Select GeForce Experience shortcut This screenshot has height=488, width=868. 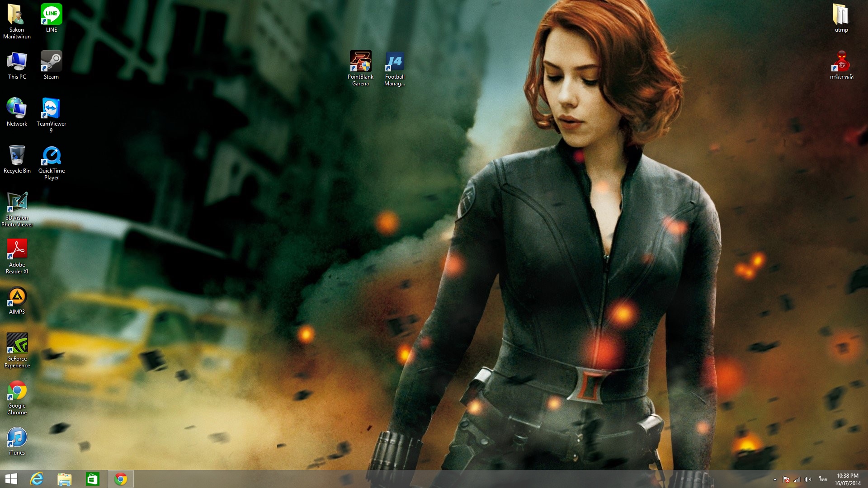(x=17, y=344)
